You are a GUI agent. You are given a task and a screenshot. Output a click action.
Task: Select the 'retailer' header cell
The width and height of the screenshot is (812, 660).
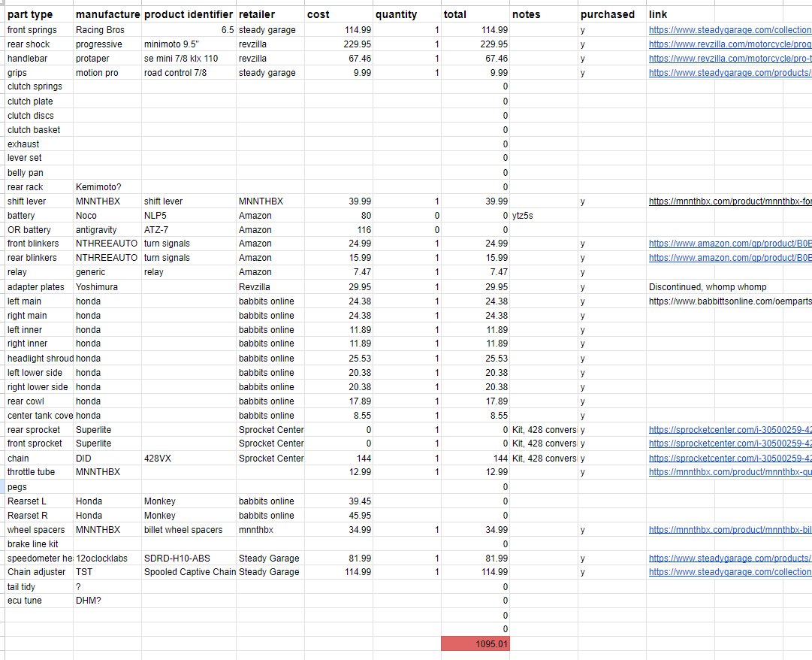(x=270, y=14)
